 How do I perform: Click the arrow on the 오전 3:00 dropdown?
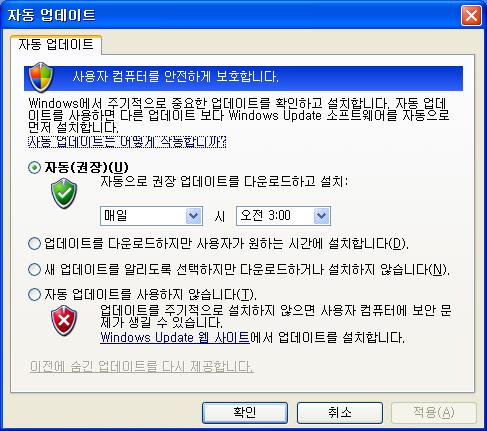(x=321, y=216)
